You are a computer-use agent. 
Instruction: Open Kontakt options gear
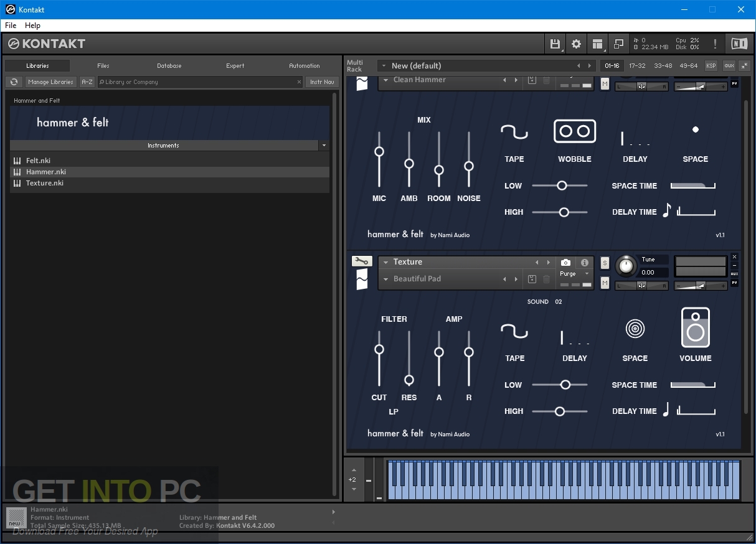pyautogui.click(x=576, y=44)
